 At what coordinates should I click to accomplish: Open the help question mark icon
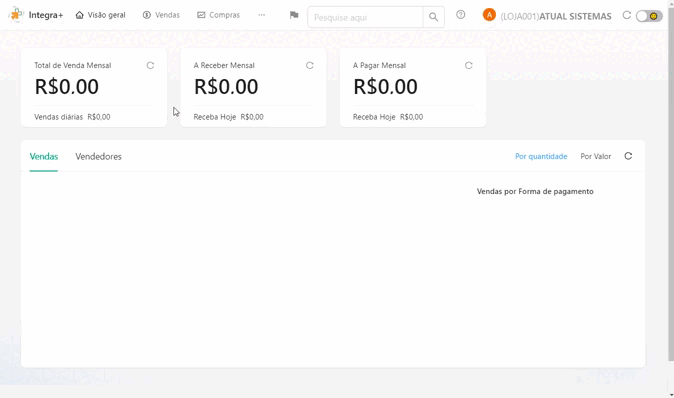[x=460, y=15]
